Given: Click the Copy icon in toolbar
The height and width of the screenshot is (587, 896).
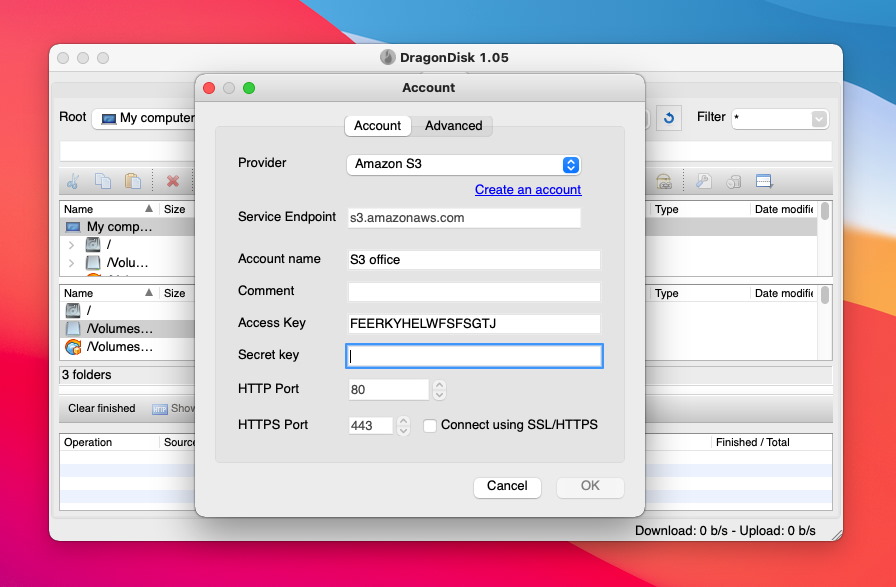Looking at the screenshot, I should coord(103,181).
